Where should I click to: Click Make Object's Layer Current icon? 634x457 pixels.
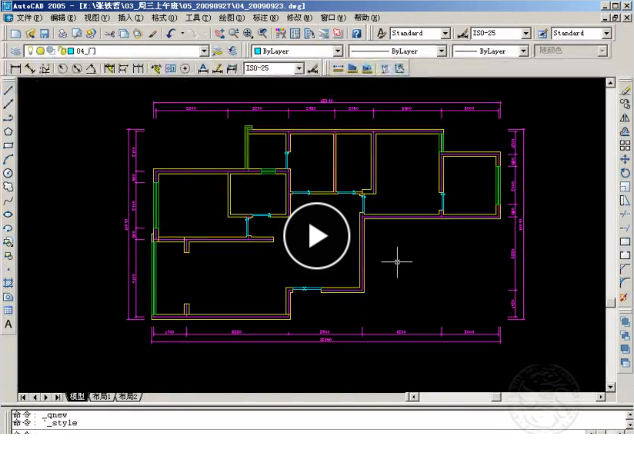[218, 51]
